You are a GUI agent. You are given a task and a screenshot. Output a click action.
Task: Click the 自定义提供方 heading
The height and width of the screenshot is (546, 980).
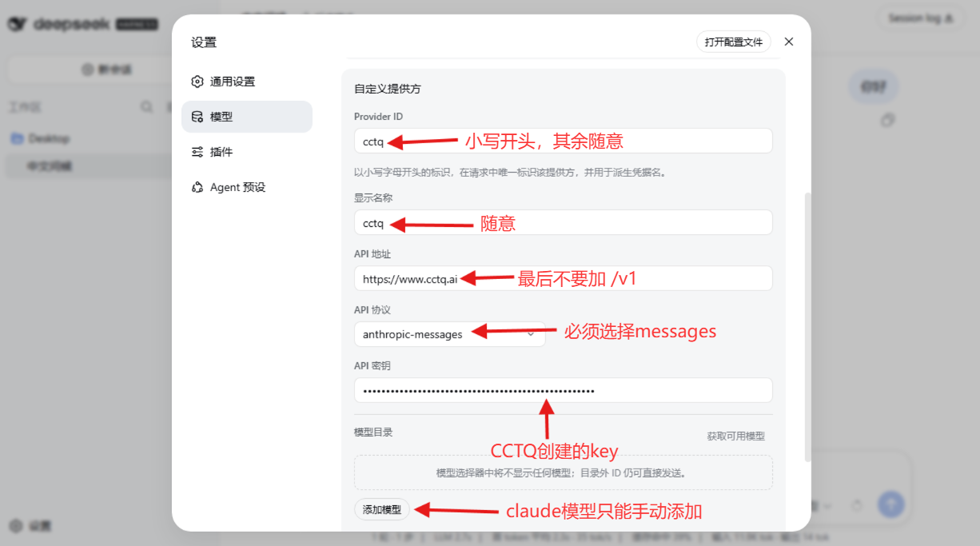(388, 89)
